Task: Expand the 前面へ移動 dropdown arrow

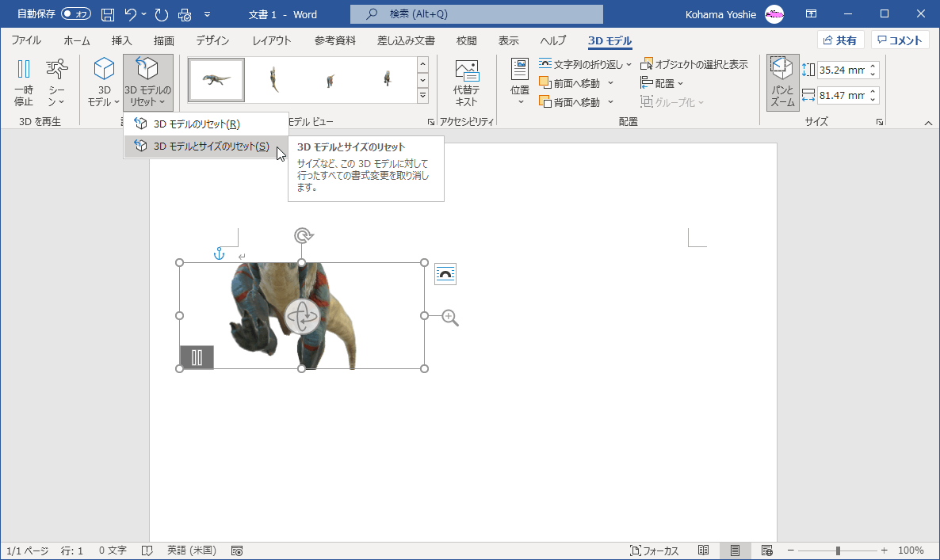Action: pyautogui.click(x=611, y=83)
